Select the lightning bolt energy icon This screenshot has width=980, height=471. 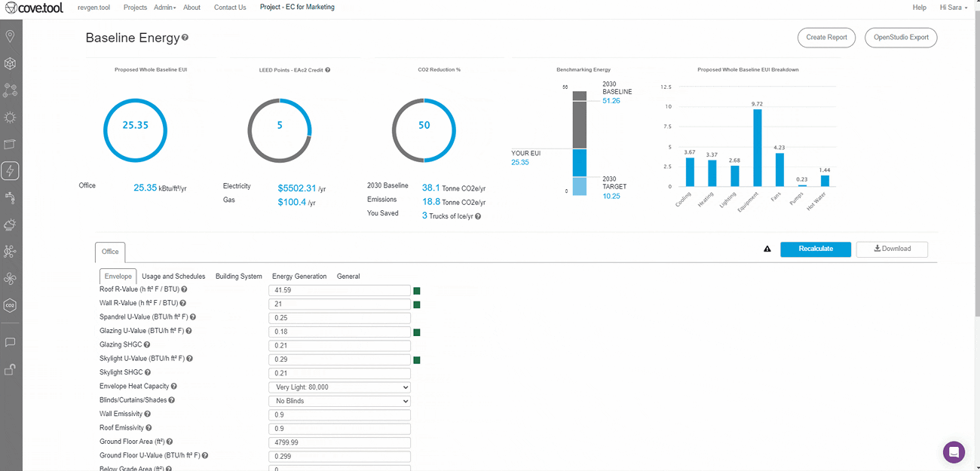pyautogui.click(x=10, y=171)
